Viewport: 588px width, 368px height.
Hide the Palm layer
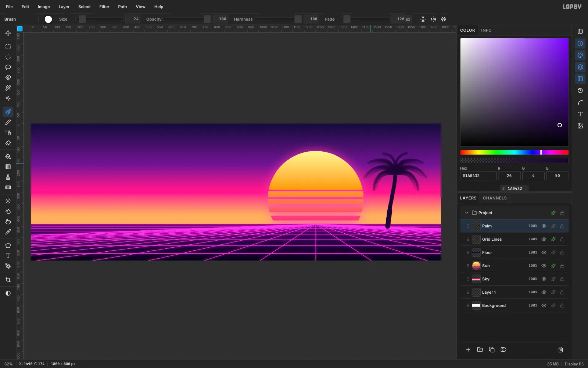(x=544, y=226)
